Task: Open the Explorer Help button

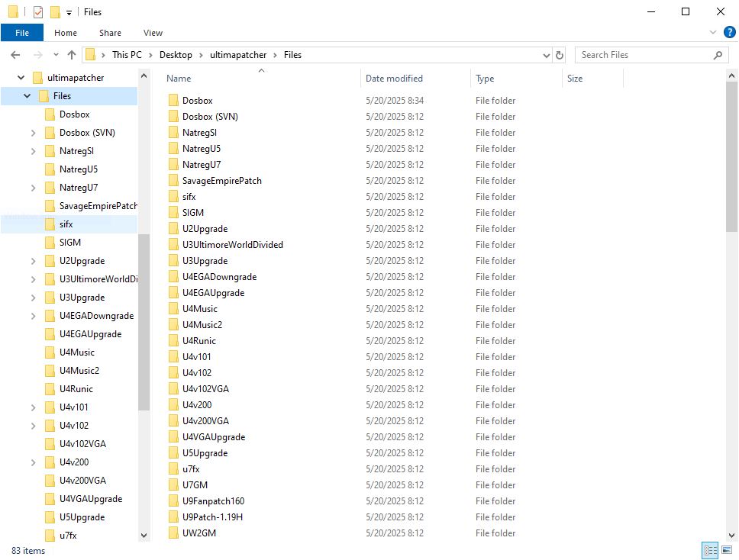Action: tap(729, 33)
